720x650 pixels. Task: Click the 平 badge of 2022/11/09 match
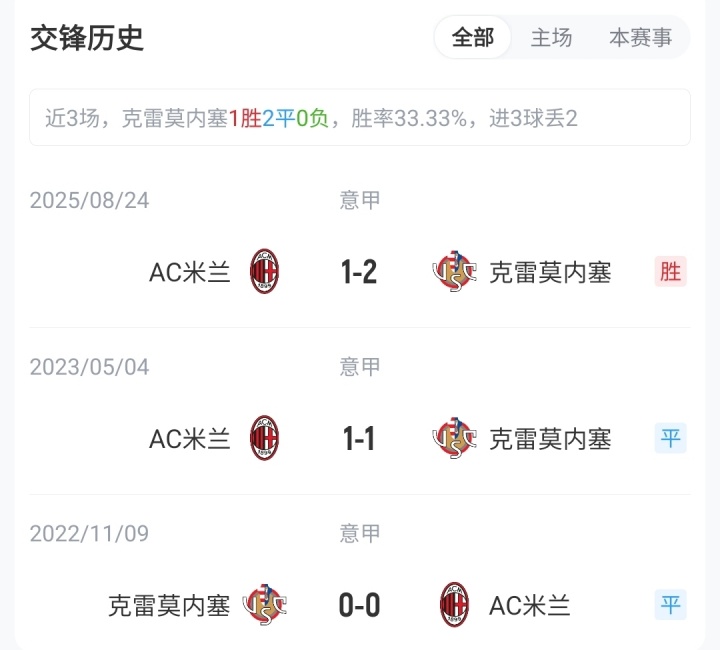(671, 605)
